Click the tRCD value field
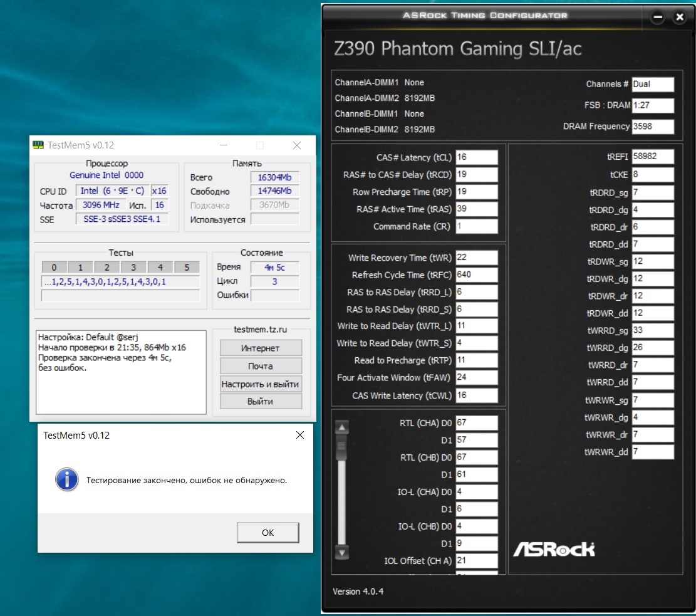The height and width of the screenshot is (616, 696). tap(477, 175)
